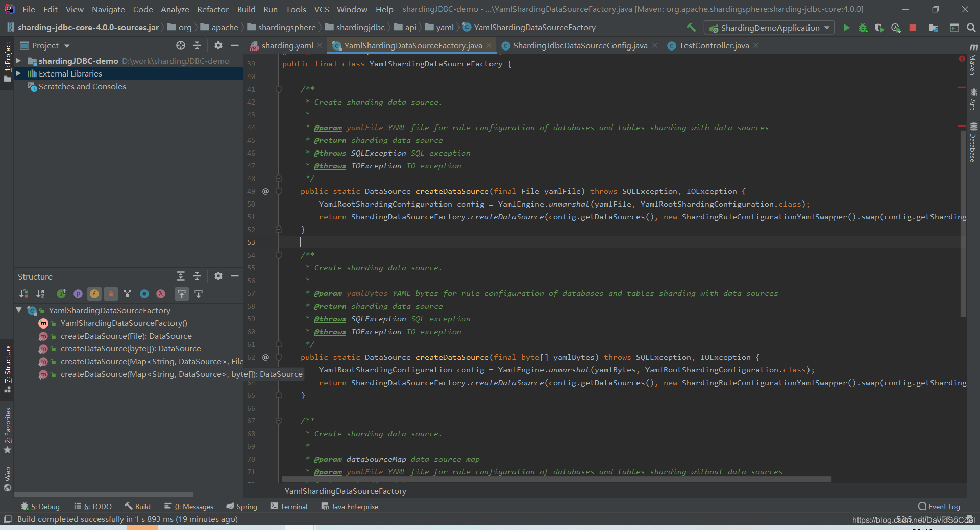Hide the Structure tool window
Screen dimensions: 980x530
[x=235, y=276]
